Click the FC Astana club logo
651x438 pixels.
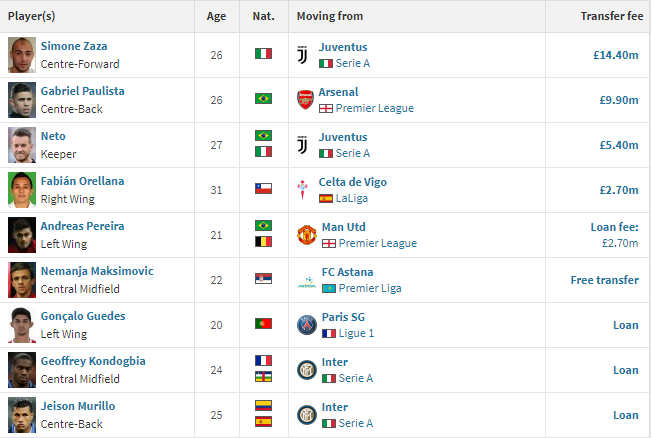(x=306, y=280)
